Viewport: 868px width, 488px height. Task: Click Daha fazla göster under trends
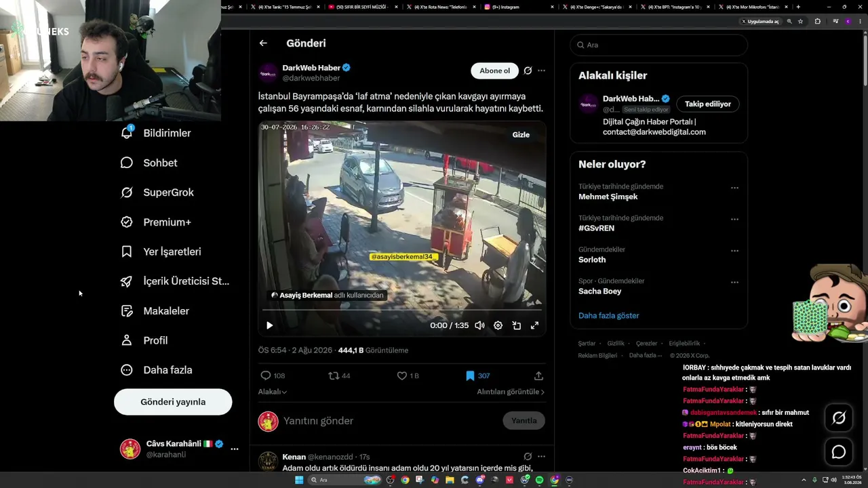coord(608,315)
